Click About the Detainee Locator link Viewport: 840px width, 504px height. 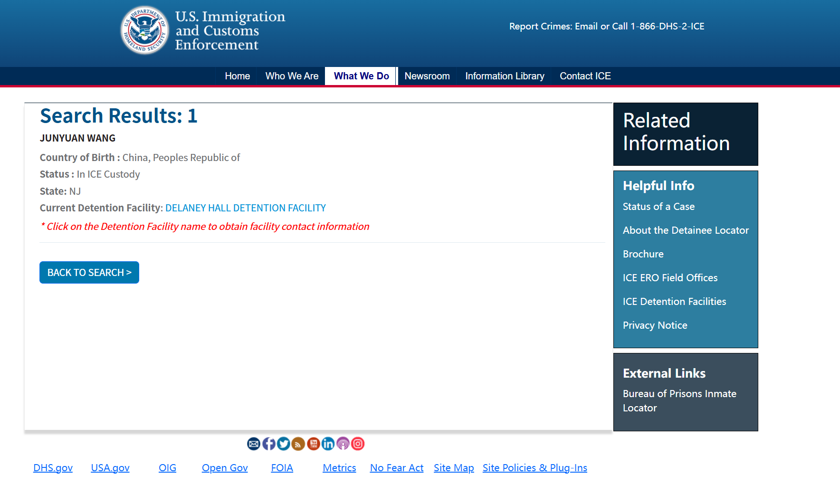click(x=685, y=230)
